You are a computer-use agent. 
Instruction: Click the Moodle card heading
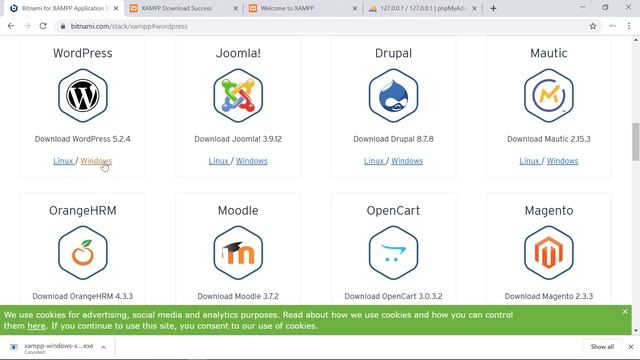tap(238, 210)
